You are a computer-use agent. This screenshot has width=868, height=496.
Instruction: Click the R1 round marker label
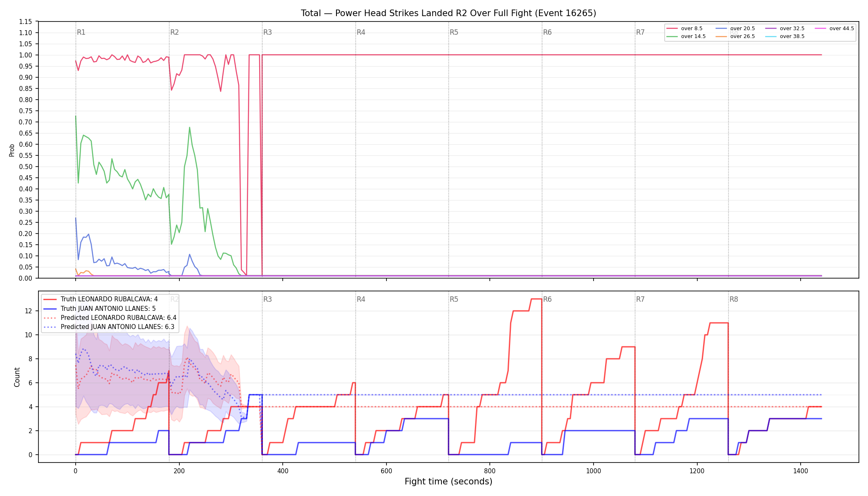tap(81, 32)
